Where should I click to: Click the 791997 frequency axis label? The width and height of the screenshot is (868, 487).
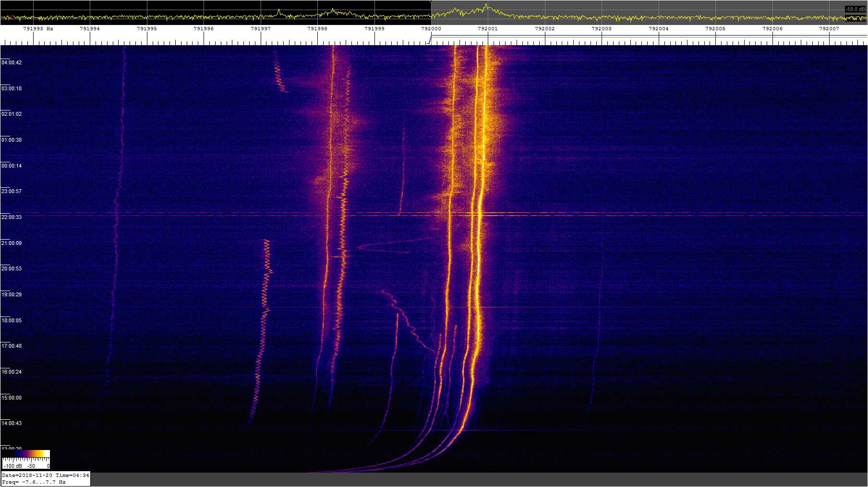[261, 29]
